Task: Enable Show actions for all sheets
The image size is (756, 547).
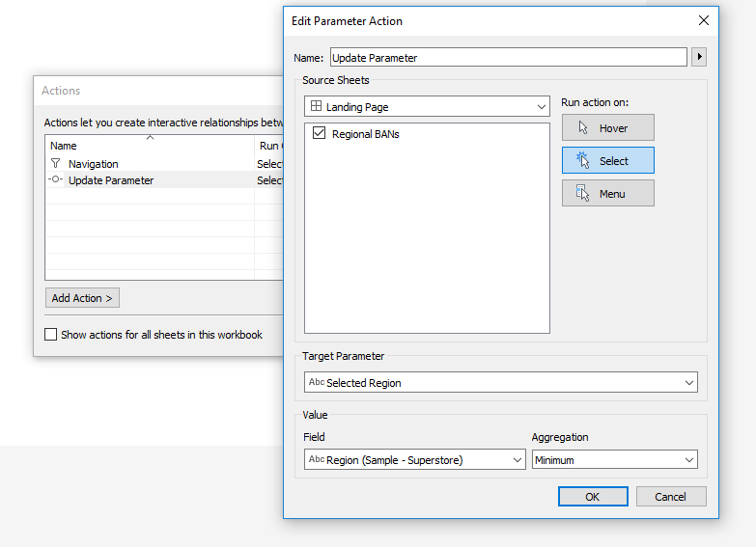Action: tap(50, 335)
